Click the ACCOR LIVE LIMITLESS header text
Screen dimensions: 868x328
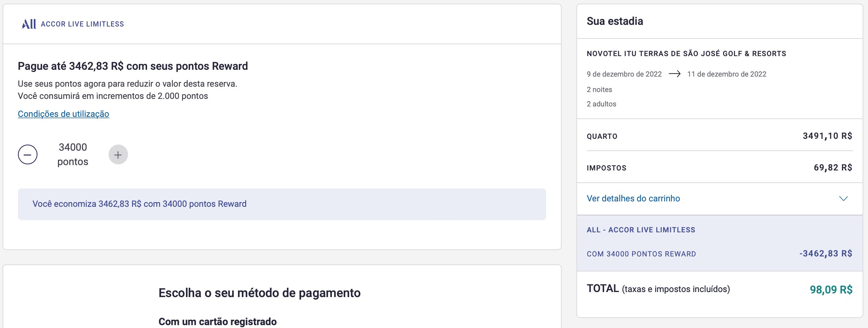pyautogui.click(x=82, y=24)
